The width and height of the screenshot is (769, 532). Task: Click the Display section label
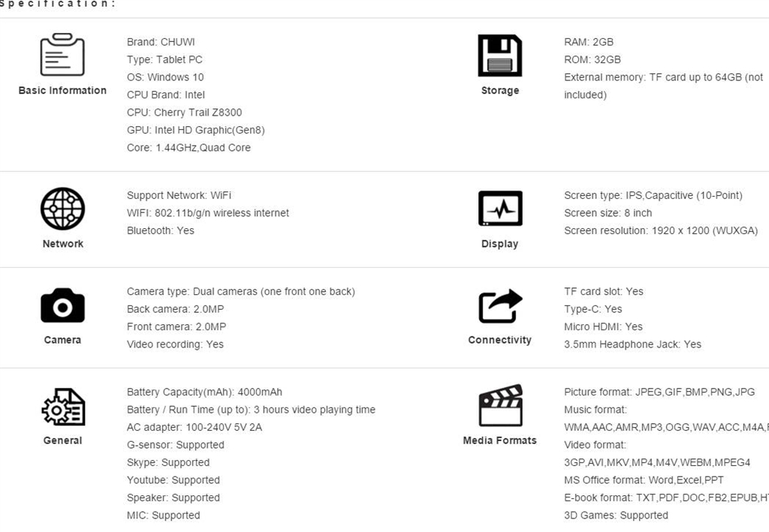(499, 244)
